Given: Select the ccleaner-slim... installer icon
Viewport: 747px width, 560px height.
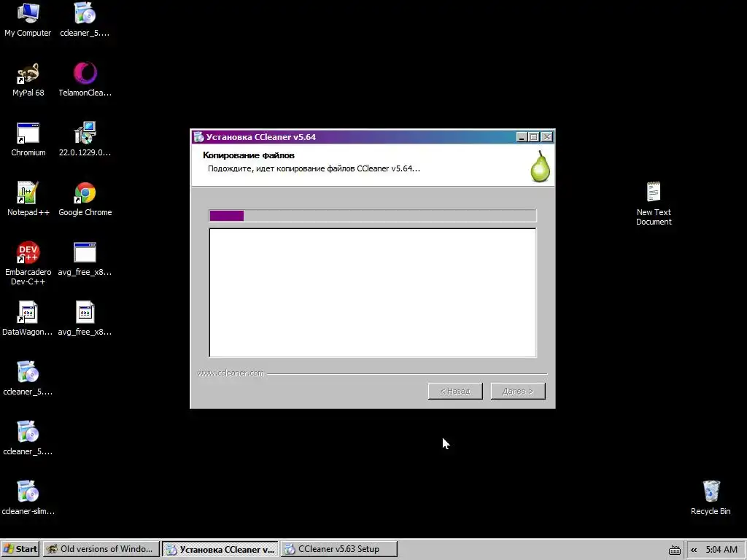Looking at the screenshot, I should point(28,498).
